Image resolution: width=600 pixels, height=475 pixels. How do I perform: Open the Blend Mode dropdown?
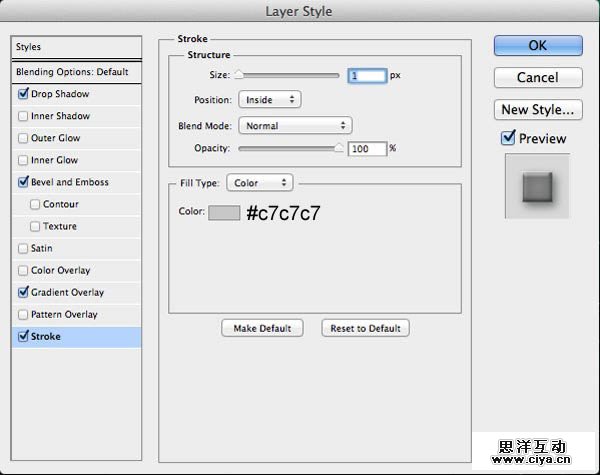click(295, 126)
